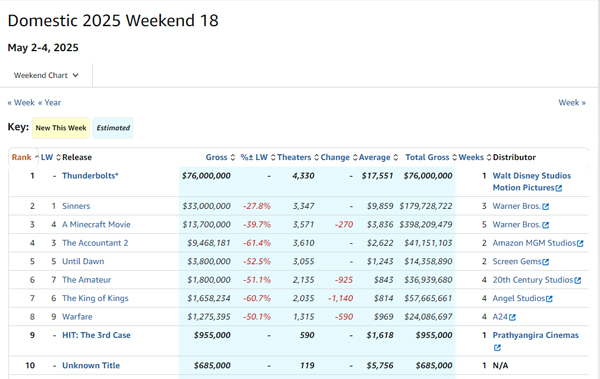Navigate to next Week link on right
The image size is (600, 379).
572,103
